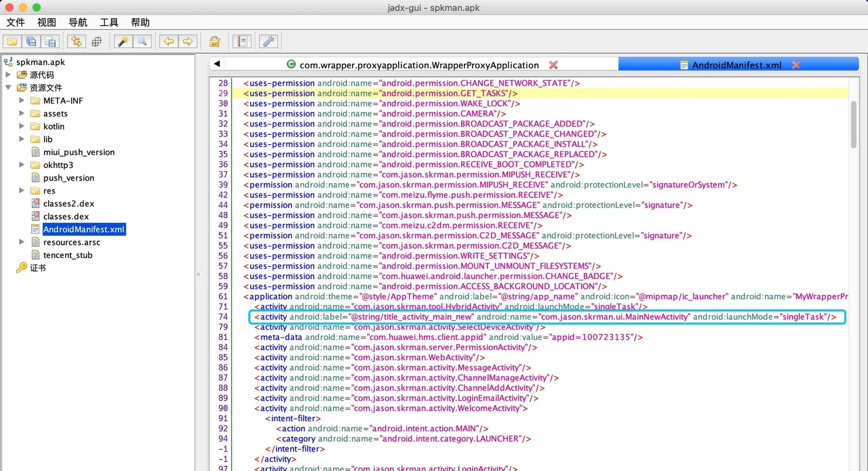Open text search with wand icon
The image size is (868, 471).
(x=123, y=42)
